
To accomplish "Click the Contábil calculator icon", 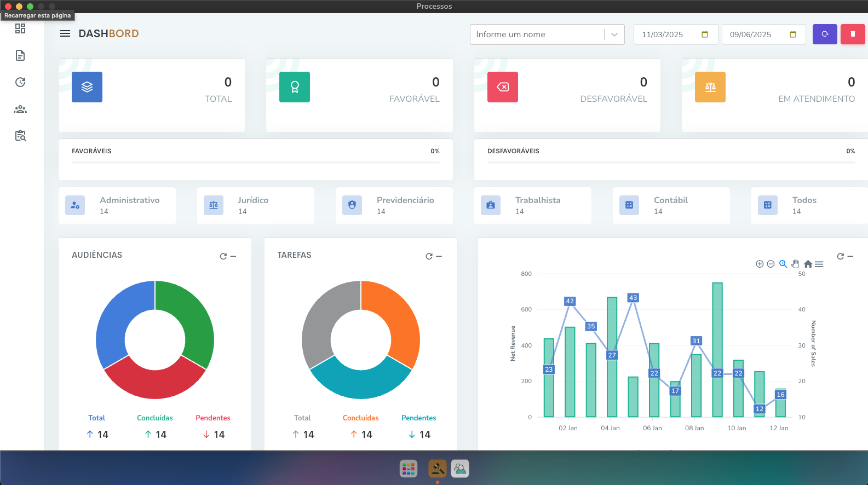I will tap(629, 205).
